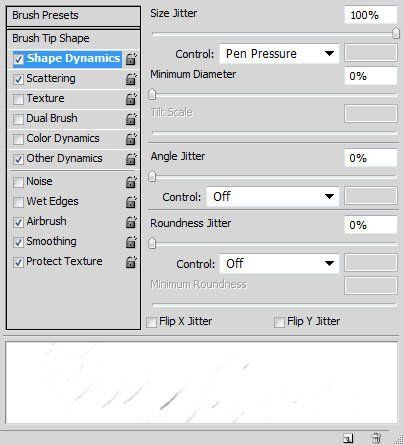
Task: Click the lock icon beside Noise
Action: tap(131, 182)
